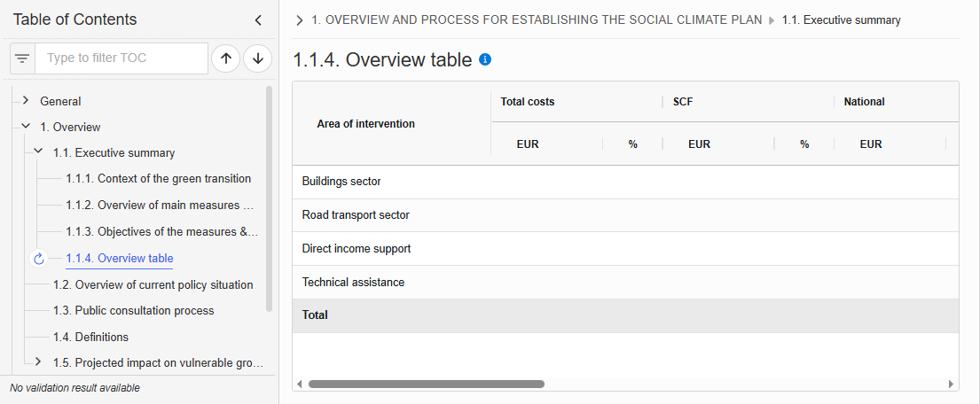Click the horizontal scrollbar right arrow
This screenshot has height=404, width=980.
(952, 384)
